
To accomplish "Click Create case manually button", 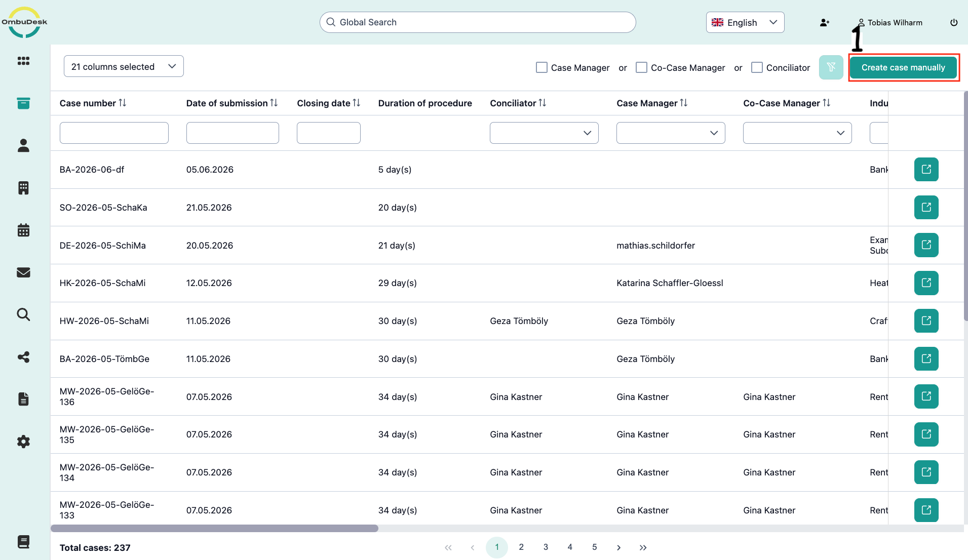I will point(903,67).
